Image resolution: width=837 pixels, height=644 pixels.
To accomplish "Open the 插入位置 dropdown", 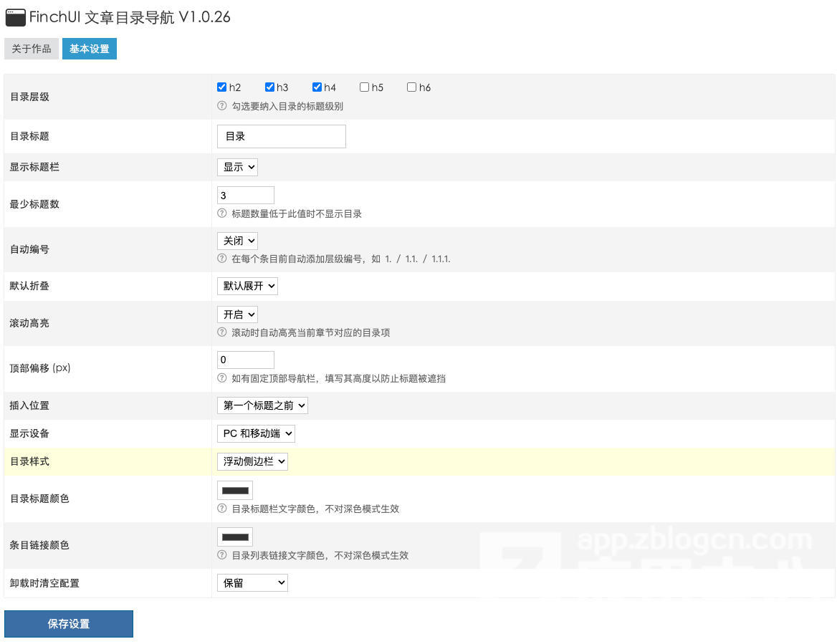I will click(262, 405).
